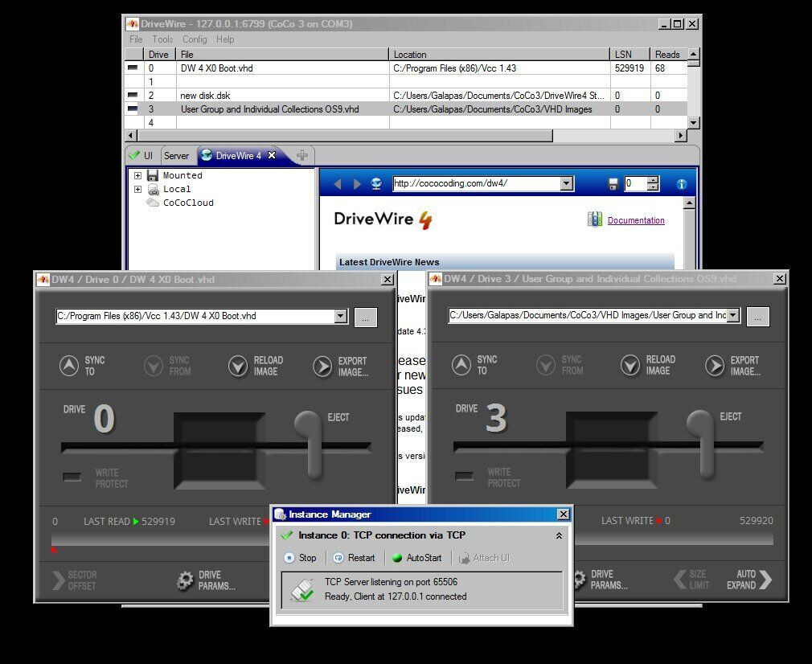812x664 pixels.
Task: Toggle AutoStart for Instance 0
Action: click(417, 558)
